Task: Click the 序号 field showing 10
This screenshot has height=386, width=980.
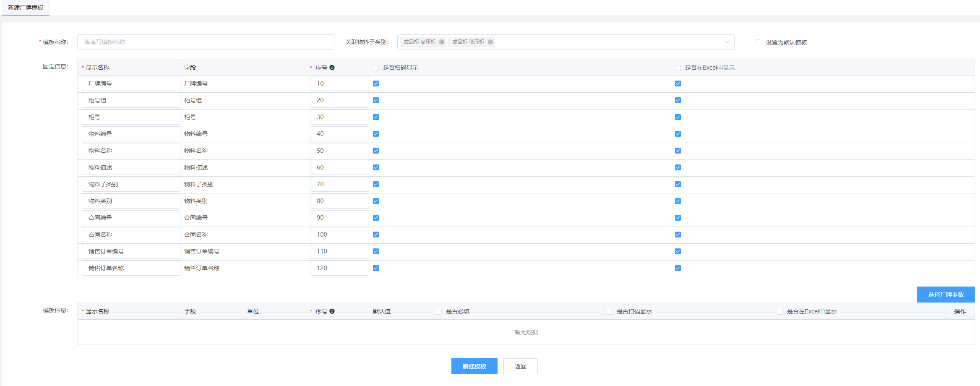Action: coord(339,83)
